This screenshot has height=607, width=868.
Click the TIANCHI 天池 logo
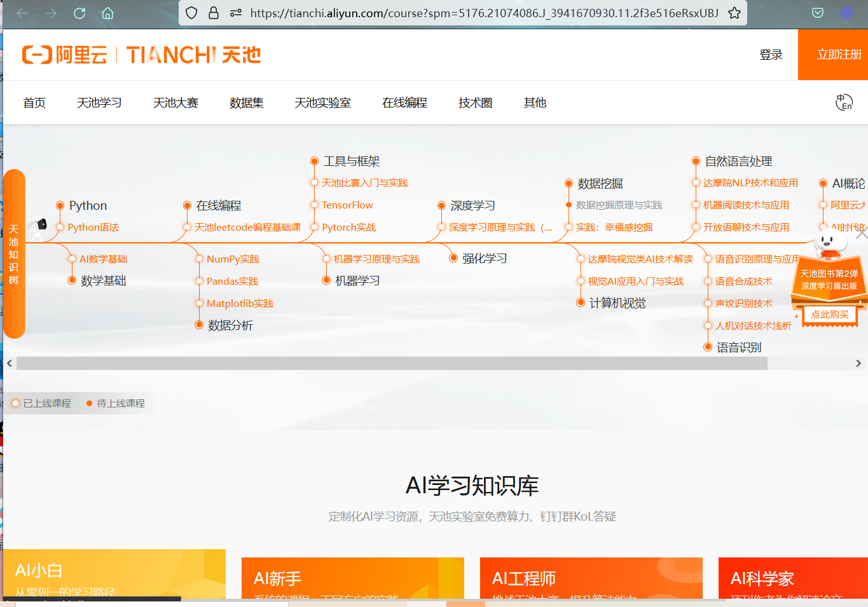click(193, 55)
